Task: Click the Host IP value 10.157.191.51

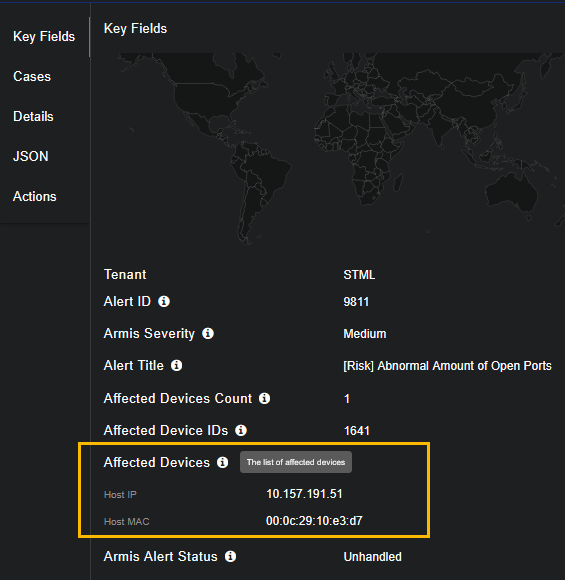Action: pyautogui.click(x=304, y=494)
